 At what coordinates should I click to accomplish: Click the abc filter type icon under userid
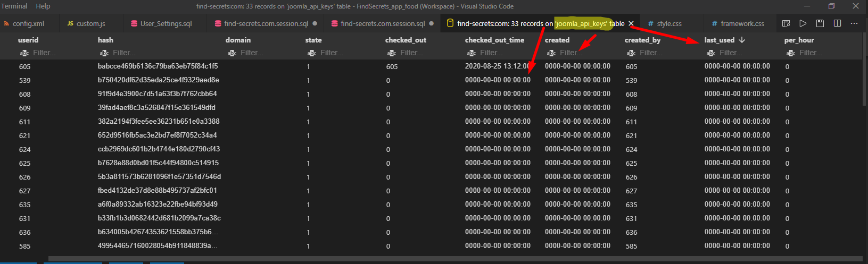point(24,53)
